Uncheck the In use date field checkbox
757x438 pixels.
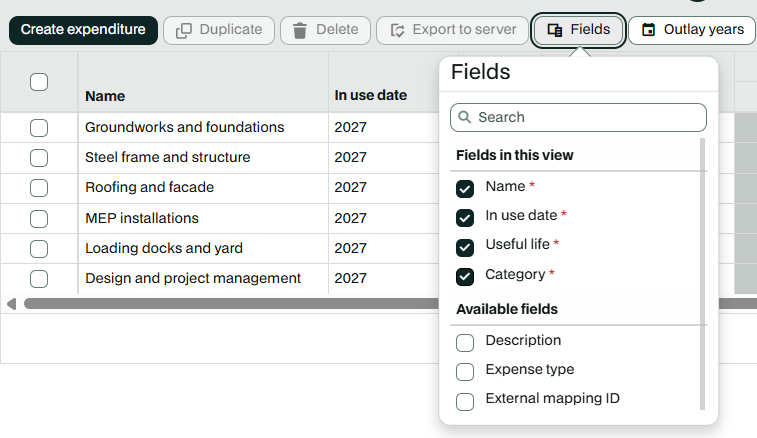[465, 218]
